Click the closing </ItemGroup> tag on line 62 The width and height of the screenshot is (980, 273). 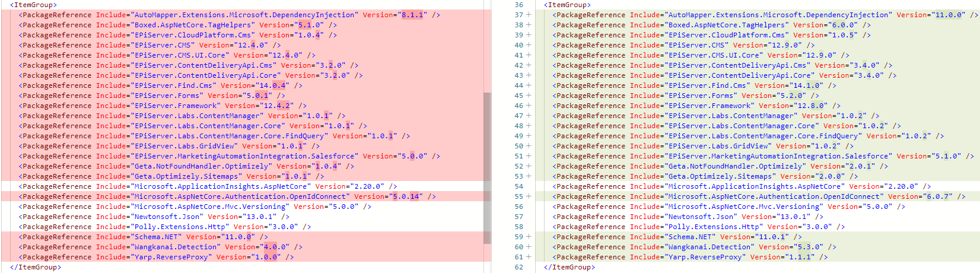(x=569, y=267)
